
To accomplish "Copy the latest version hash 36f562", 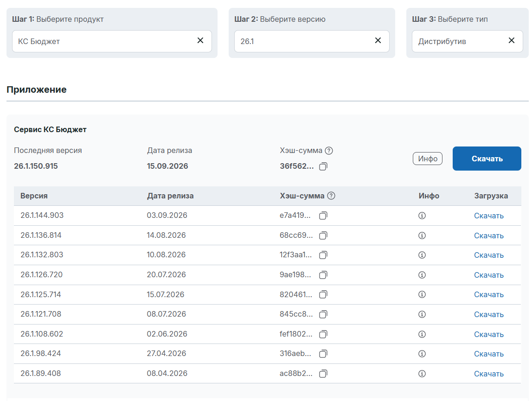I will 323,166.
